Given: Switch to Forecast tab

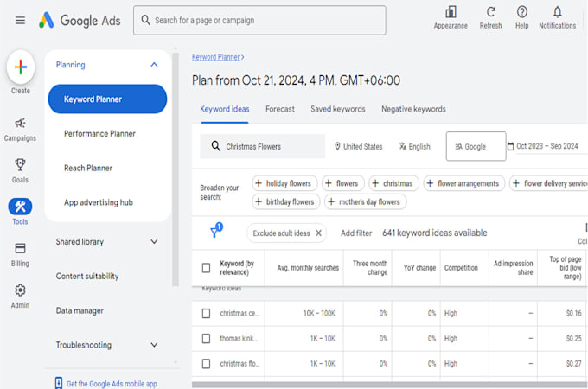Looking at the screenshot, I should [x=280, y=109].
